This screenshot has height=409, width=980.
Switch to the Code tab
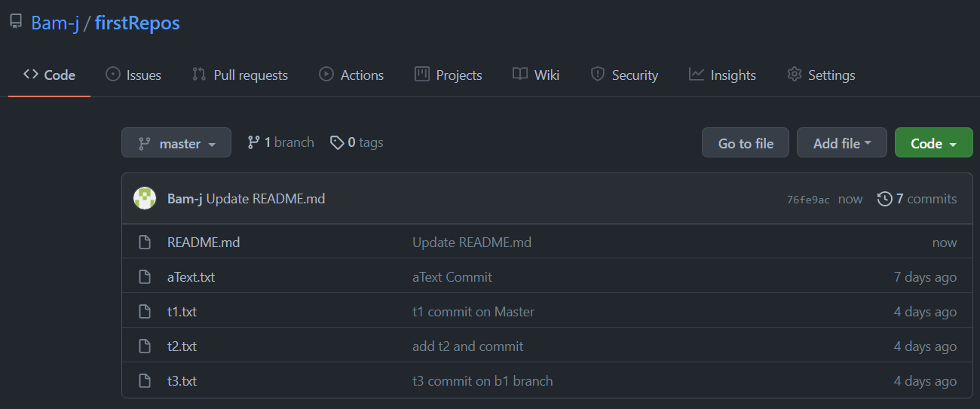click(49, 75)
